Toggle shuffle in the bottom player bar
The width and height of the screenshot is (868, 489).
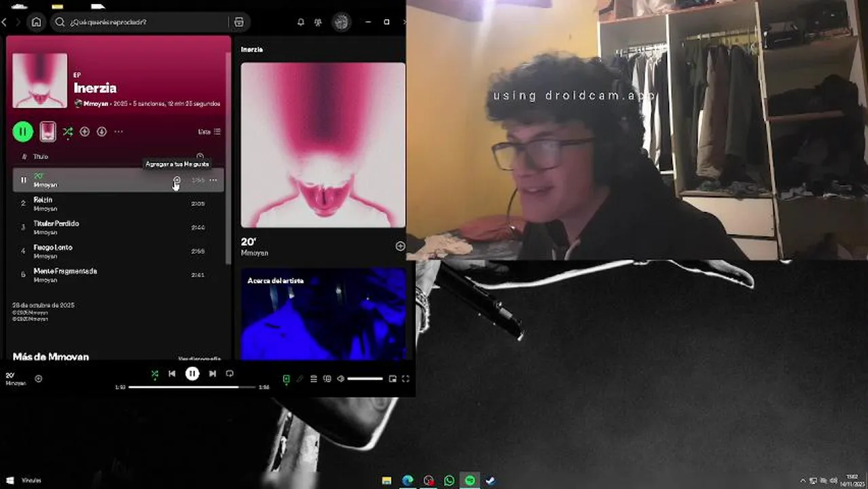pos(154,374)
